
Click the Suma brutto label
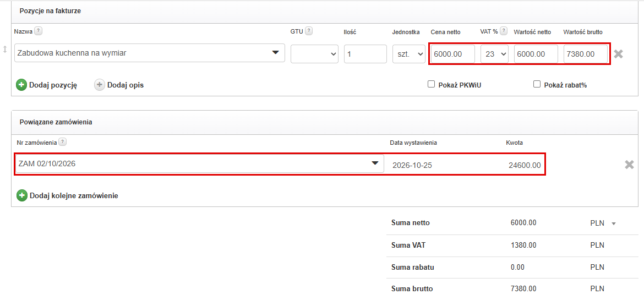[412, 289]
